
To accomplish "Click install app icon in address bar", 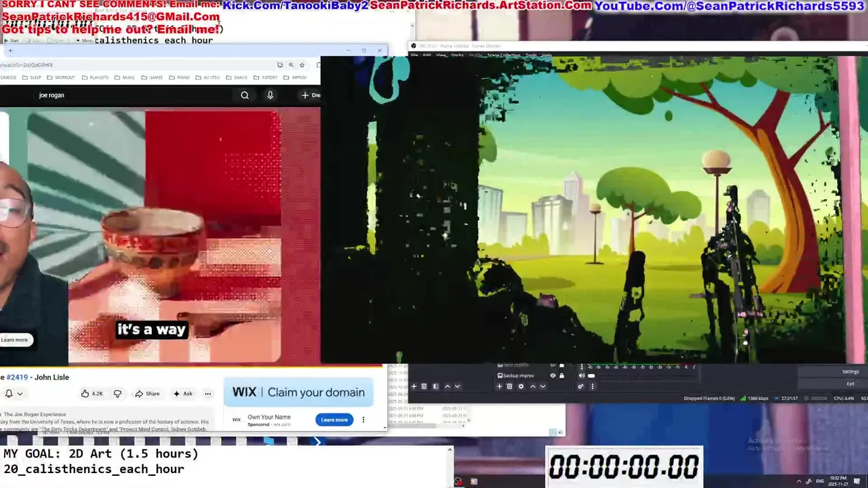I will 280,65.
